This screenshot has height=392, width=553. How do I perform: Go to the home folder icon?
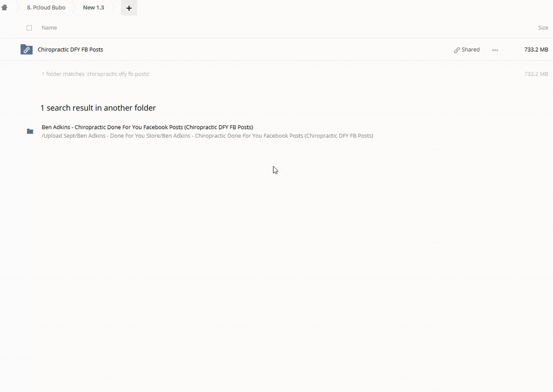tap(4, 8)
